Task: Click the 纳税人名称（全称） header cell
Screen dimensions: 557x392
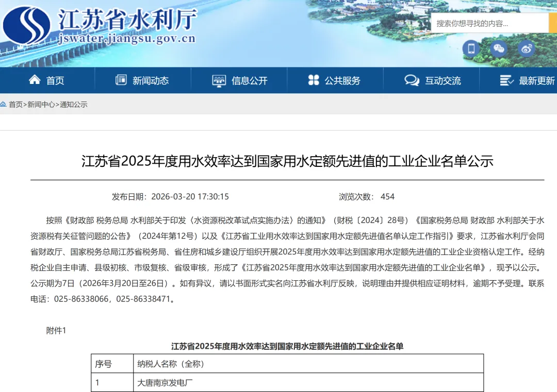Action: (308, 364)
